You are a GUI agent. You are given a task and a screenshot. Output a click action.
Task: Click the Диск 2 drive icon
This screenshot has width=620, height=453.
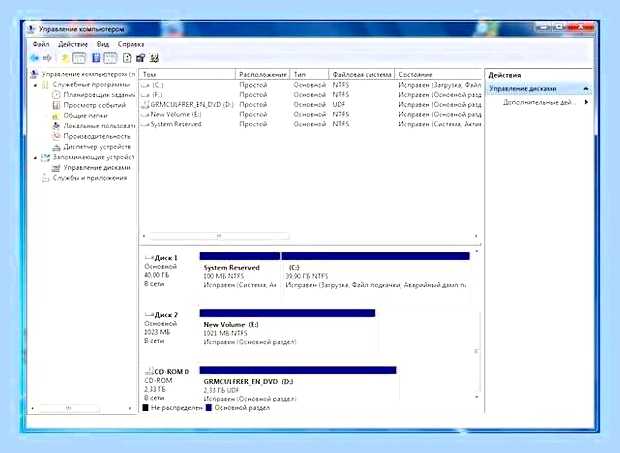[x=149, y=315]
